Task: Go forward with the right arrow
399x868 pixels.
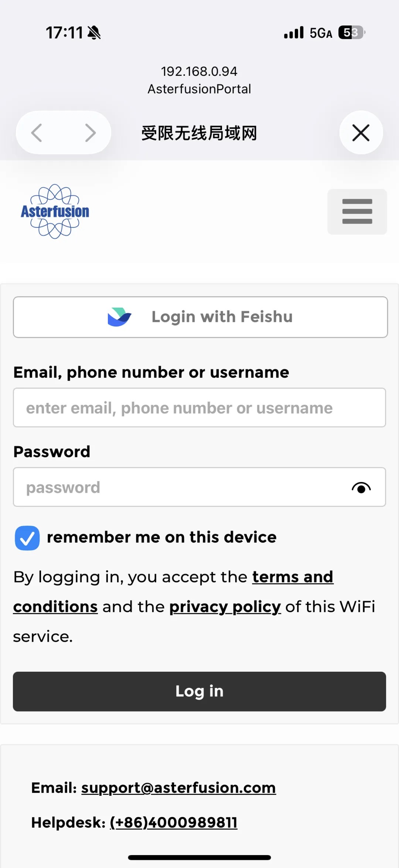Action: [x=90, y=133]
